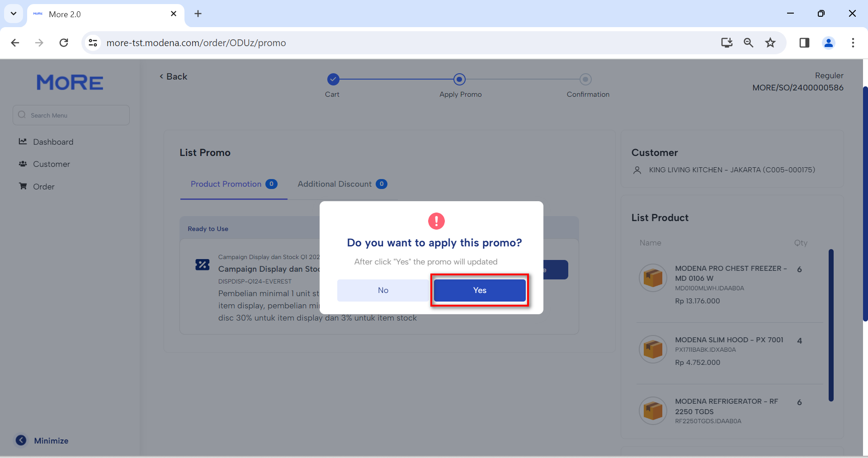
Task: Click No to cancel applying promo
Action: [383, 290]
